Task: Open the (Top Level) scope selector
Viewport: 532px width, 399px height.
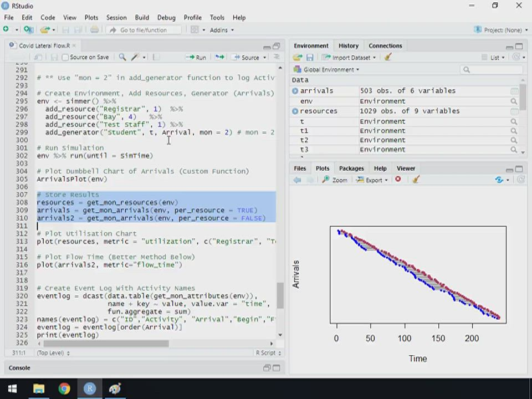Action: [53, 353]
